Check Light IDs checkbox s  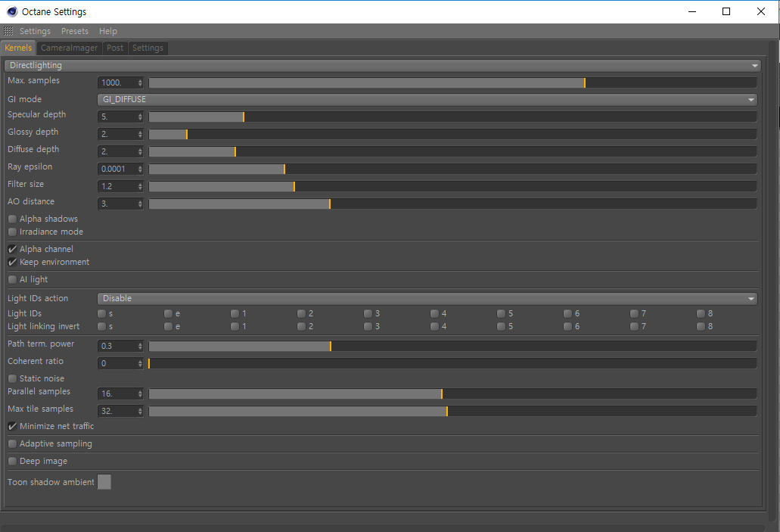tap(101, 313)
